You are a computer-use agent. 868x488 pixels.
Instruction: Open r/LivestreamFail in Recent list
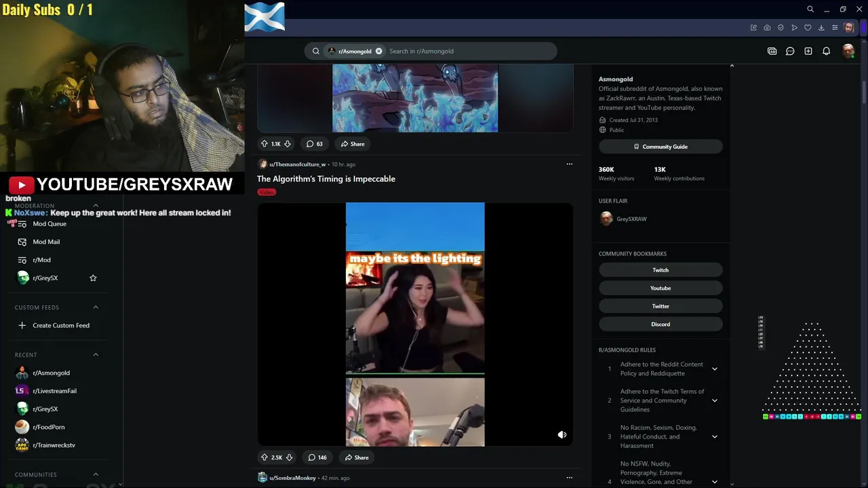[55, 391]
